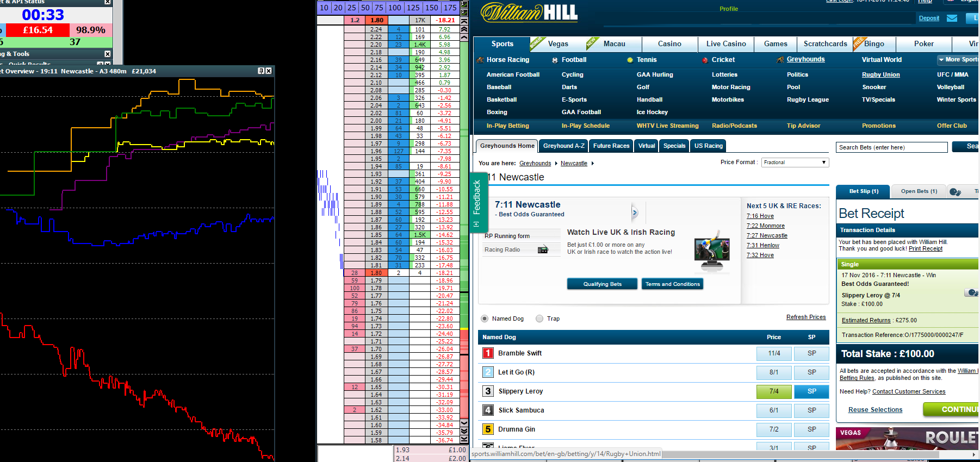Page ladder down with double chevron icon
The height and width of the screenshot is (462, 980).
(x=464, y=430)
